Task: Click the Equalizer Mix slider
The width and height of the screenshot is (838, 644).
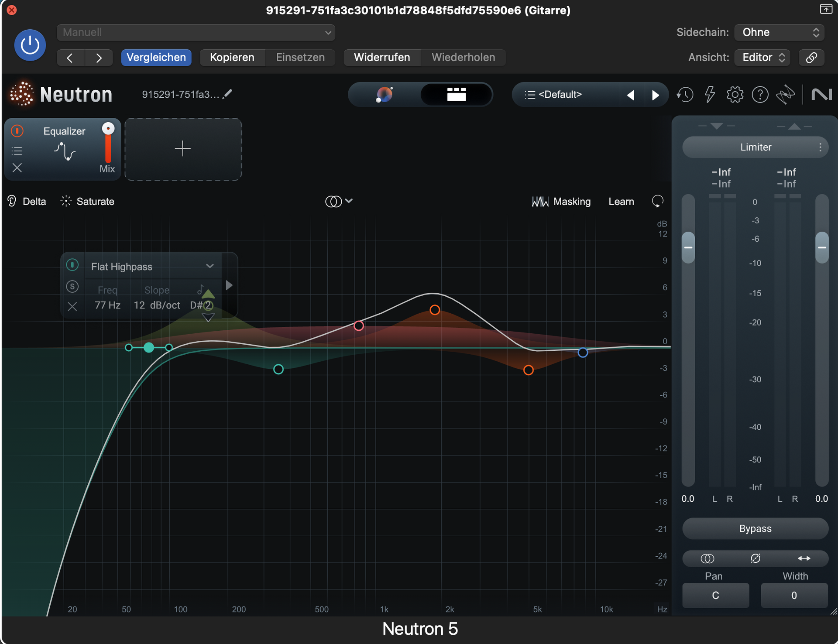Action: (108, 145)
